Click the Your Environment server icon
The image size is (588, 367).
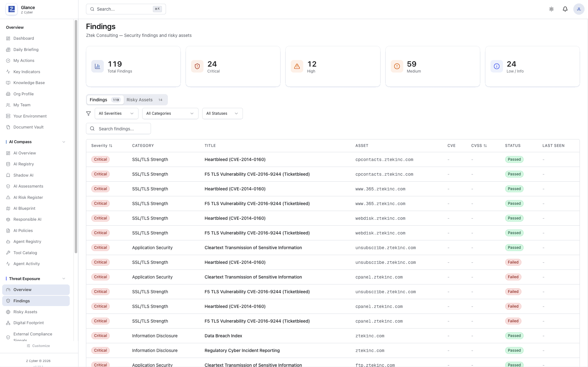[8, 116]
